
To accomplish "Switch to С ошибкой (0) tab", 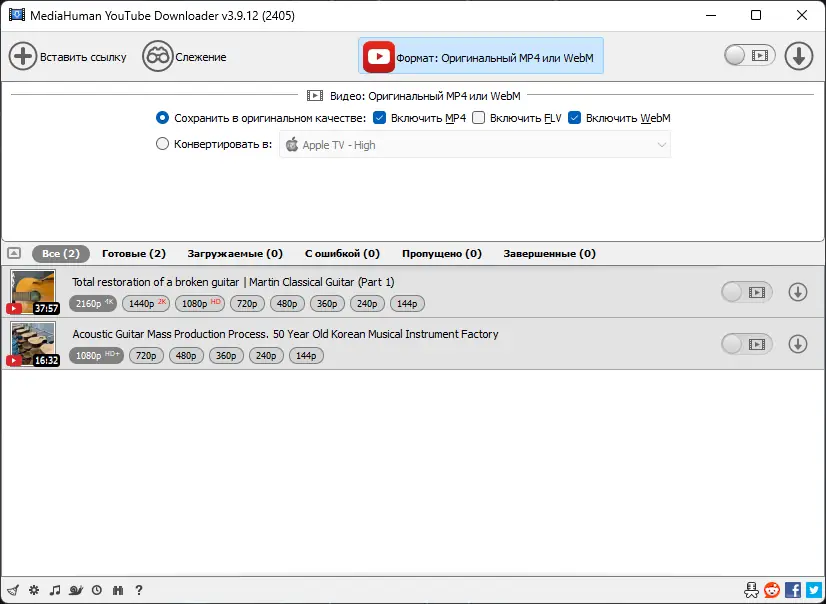I will pyautogui.click(x=342, y=254).
